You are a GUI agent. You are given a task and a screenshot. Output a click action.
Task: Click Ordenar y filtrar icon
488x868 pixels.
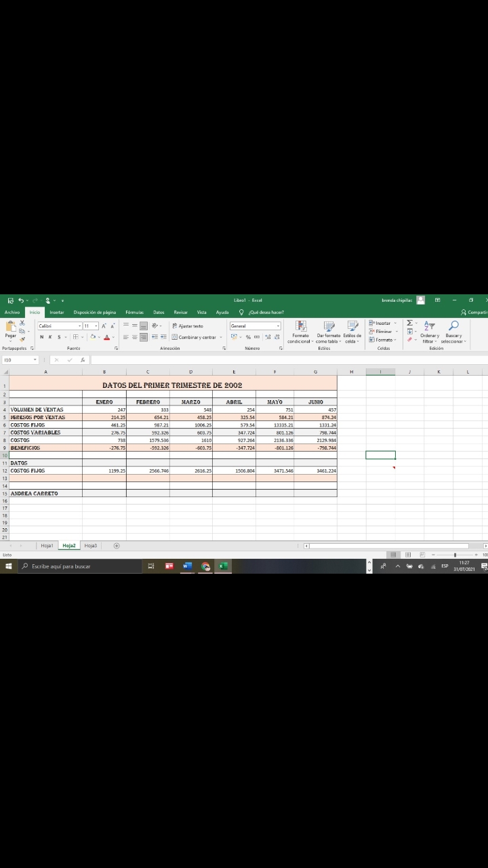[x=430, y=326]
